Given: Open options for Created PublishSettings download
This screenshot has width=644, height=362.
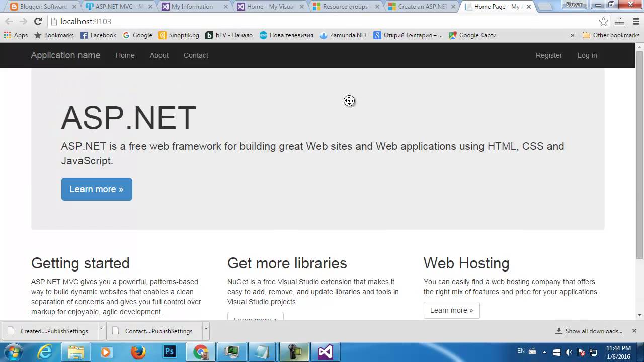Looking at the screenshot, I should coord(101,331).
